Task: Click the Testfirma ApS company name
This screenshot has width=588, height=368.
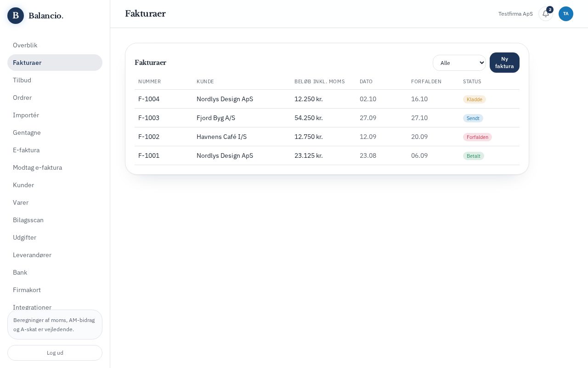Action: 515,14
